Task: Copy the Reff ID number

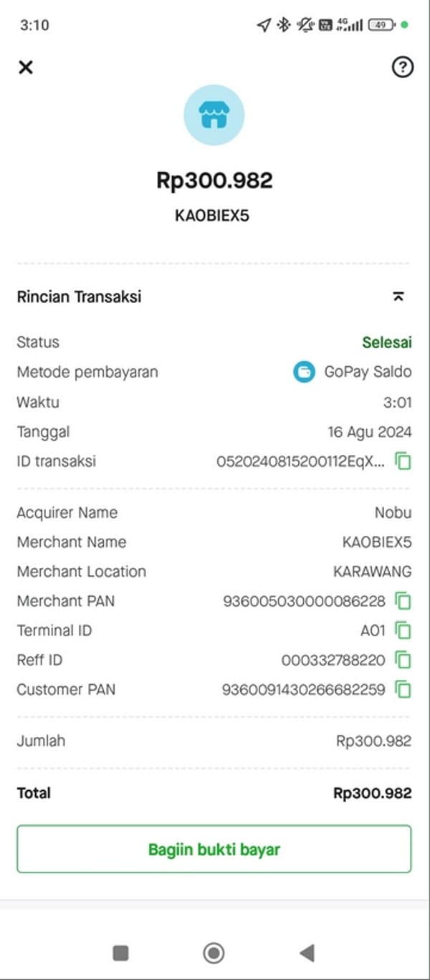Action: click(x=403, y=660)
